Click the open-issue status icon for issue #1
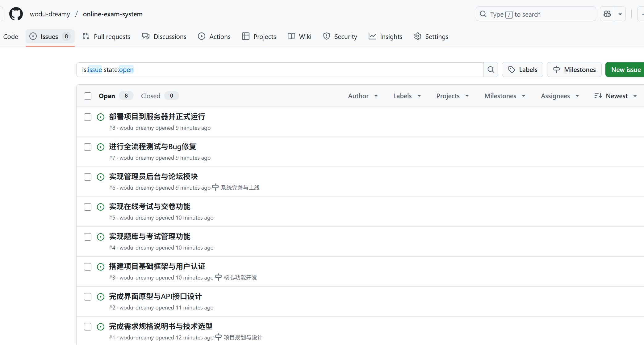The image size is (644, 345). click(101, 327)
